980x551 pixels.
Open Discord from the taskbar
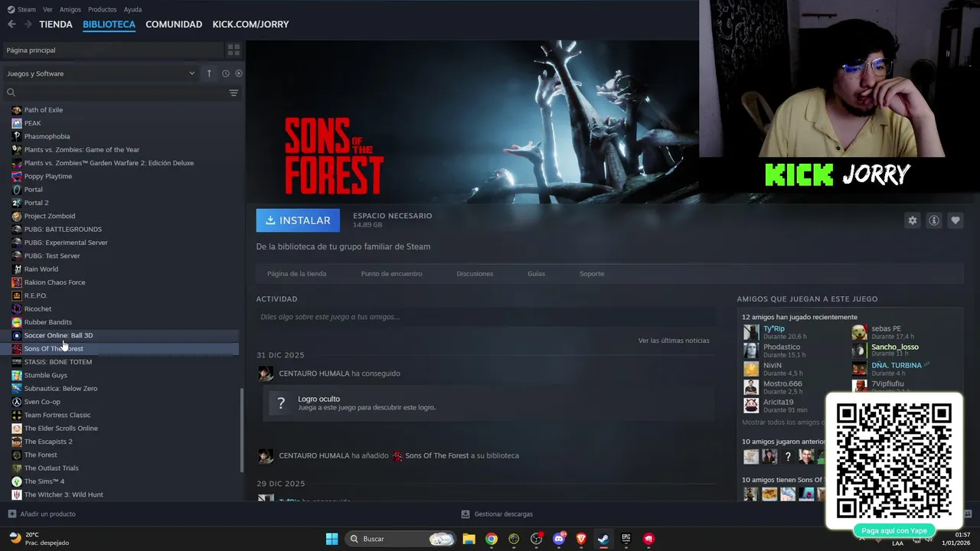click(x=559, y=539)
